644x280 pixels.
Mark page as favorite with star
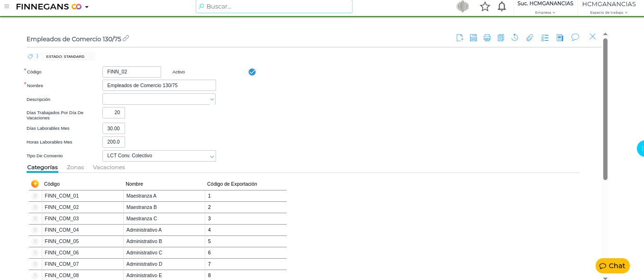click(x=485, y=7)
